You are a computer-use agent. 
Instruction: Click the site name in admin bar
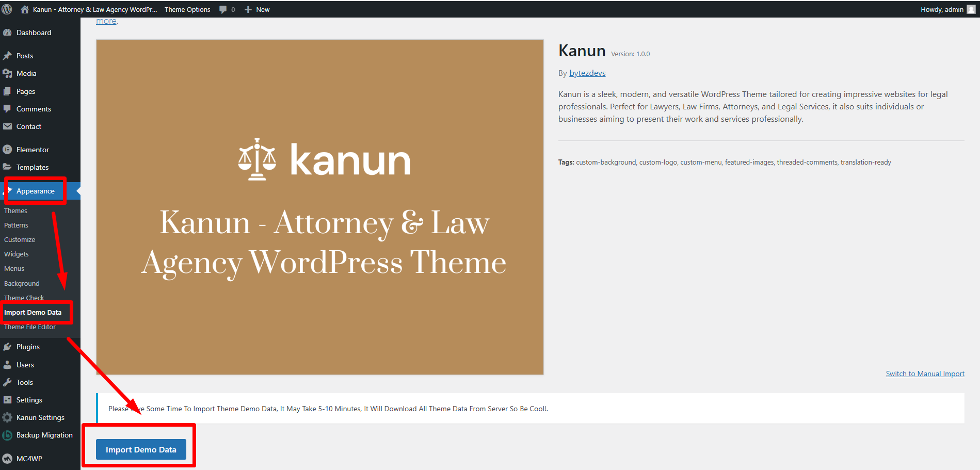point(95,9)
